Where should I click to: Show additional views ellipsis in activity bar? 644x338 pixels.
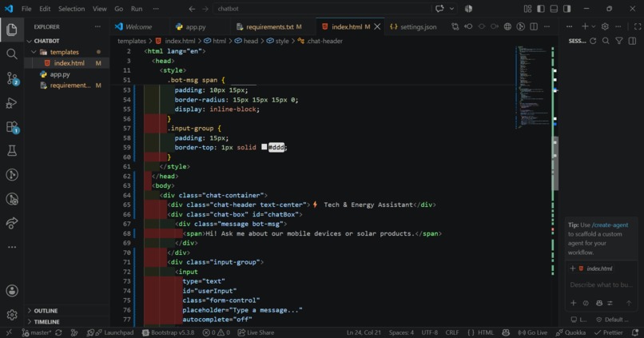[x=11, y=247]
